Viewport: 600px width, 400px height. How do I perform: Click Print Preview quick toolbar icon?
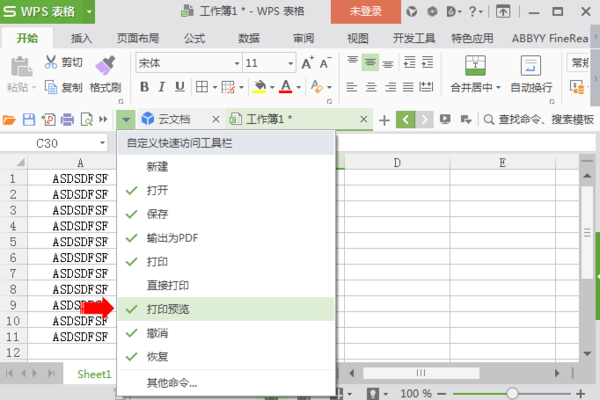pos(87,120)
